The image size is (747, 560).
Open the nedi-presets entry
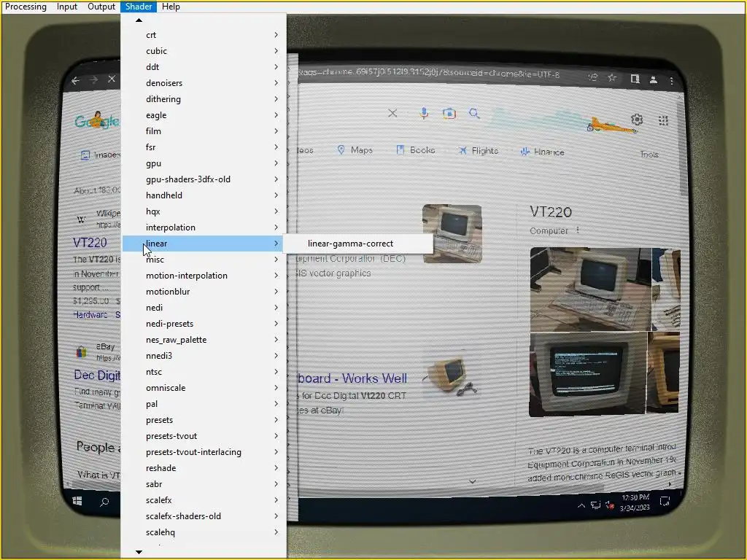pos(204,323)
